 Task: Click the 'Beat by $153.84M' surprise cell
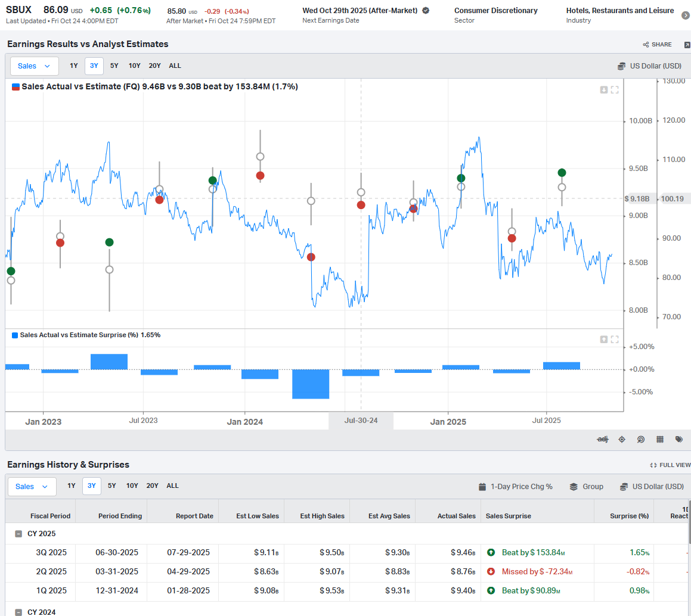click(533, 552)
